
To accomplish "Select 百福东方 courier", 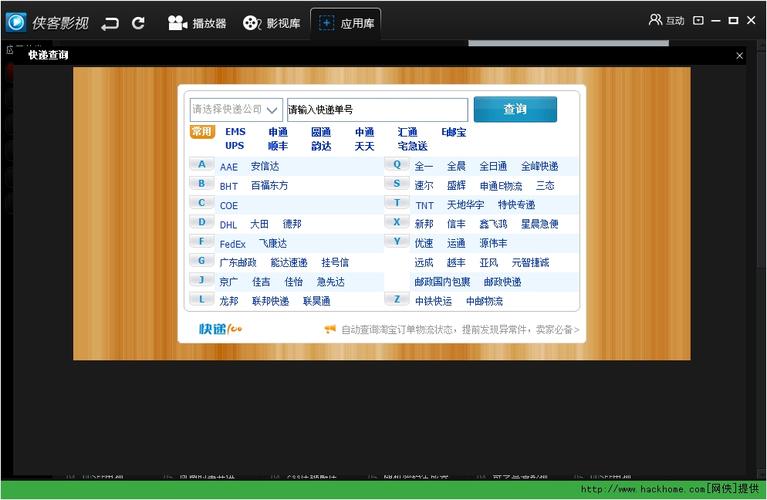I will (270, 185).
